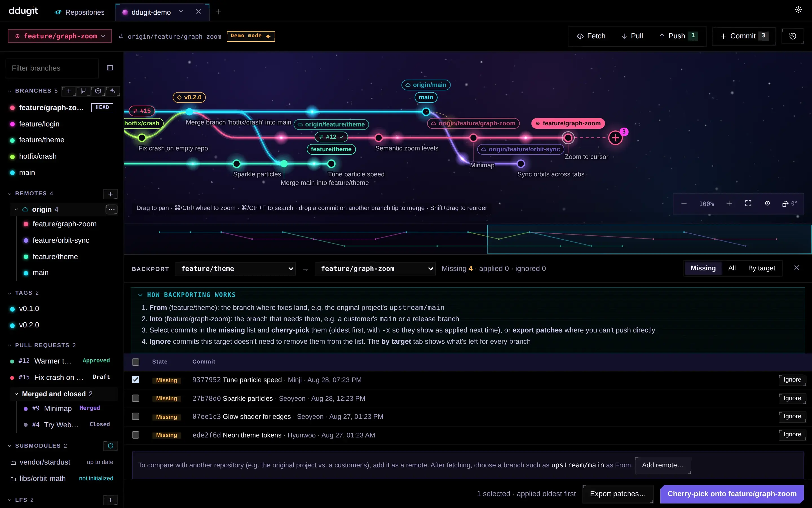
Task: Open the feature/graph-zoom current branch dropdown
Action: tap(60, 36)
